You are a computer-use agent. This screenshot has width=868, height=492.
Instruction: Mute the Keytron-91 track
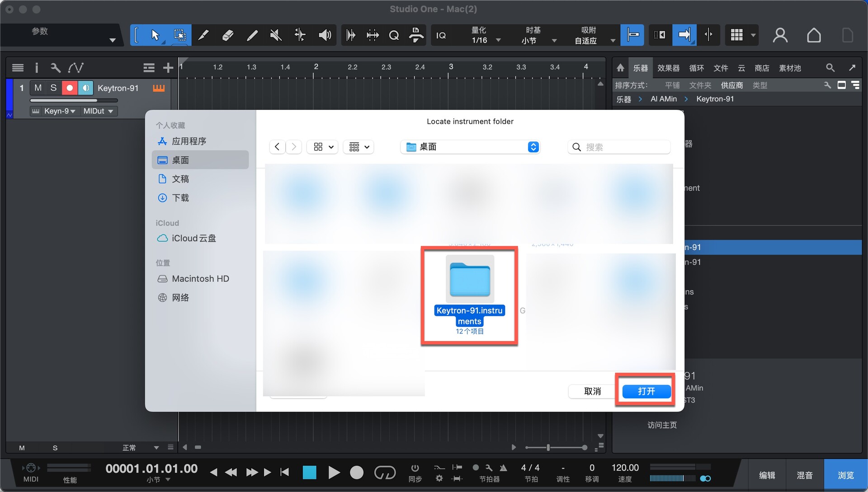click(x=38, y=88)
